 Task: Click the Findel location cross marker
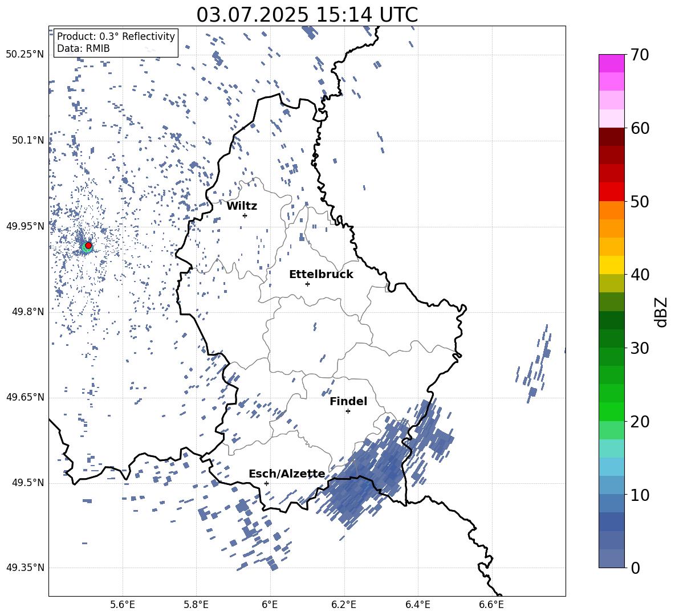[348, 411]
